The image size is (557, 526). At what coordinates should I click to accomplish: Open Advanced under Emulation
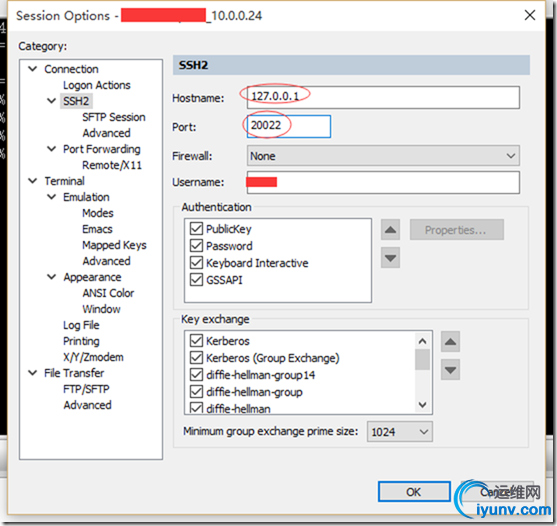[x=106, y=261]
